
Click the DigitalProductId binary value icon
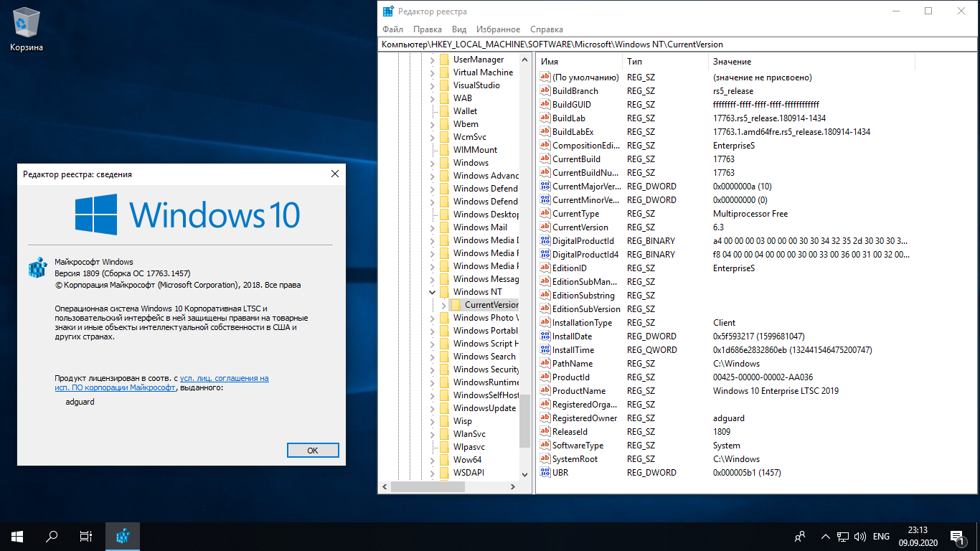pos(545,241)
